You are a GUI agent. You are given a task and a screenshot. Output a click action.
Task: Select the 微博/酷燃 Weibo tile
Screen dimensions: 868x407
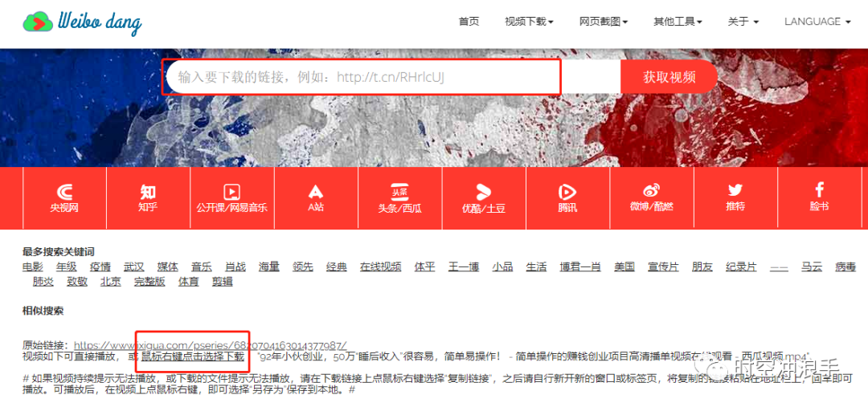click(x=652, y=198)
